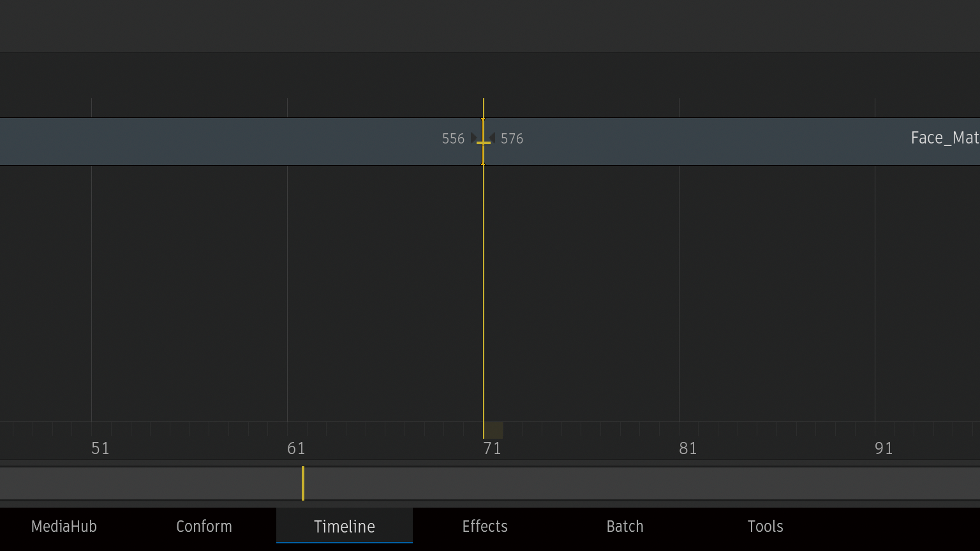
Task: Click frame 51 on the timeline ruler
Action: [x=100, y=448]
